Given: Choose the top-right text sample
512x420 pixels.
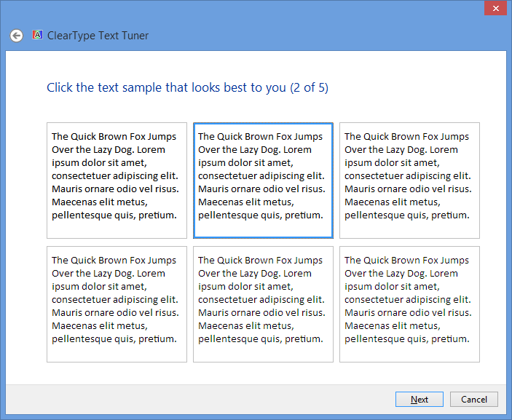Looking at the screenshot, I should [409, 180].
